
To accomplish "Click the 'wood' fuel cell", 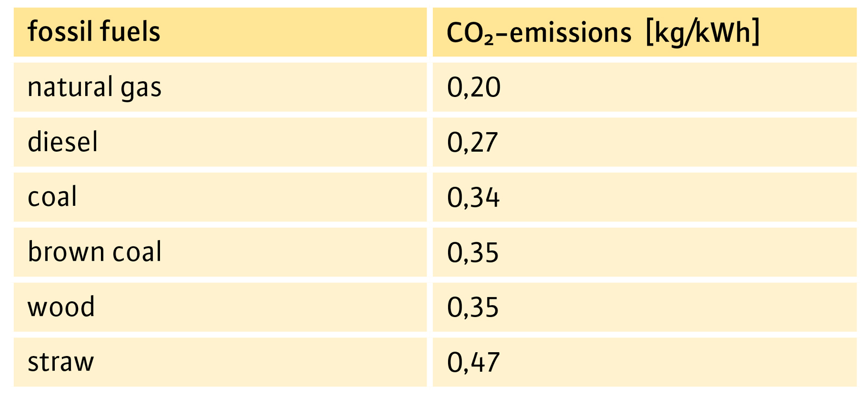I will 61,307.
